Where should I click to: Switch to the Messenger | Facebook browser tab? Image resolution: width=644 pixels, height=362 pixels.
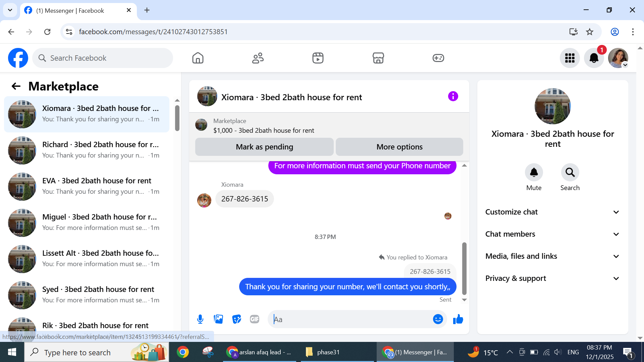[x=78, y=11]
